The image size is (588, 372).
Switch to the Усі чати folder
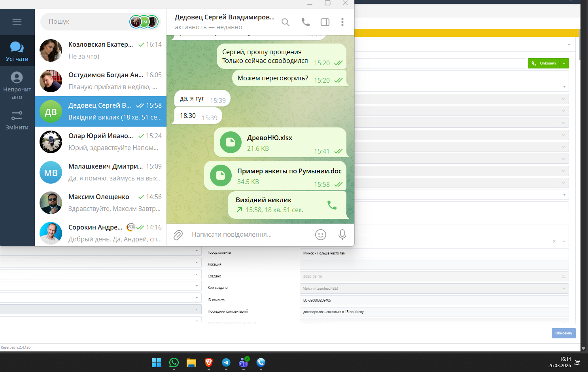click(17, 51)
